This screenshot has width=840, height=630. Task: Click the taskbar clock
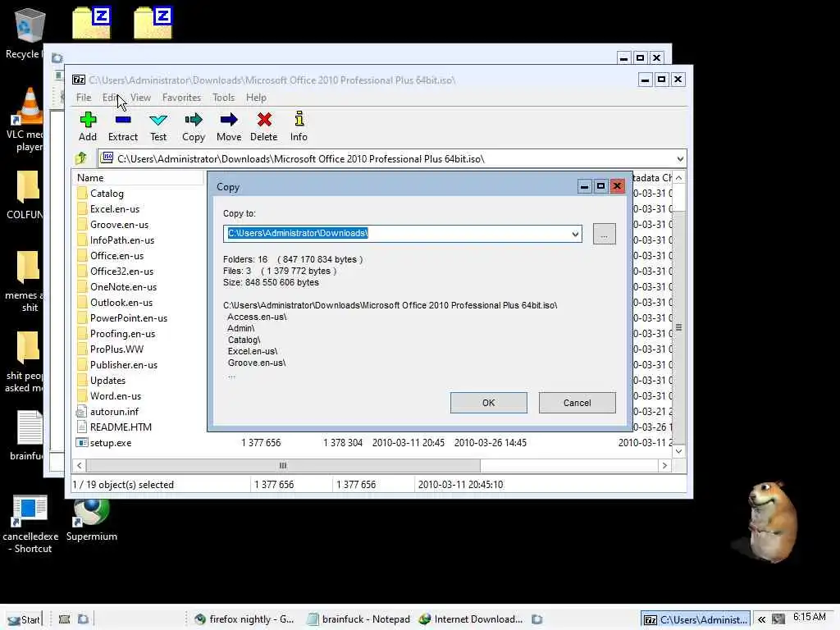point(809,617)
